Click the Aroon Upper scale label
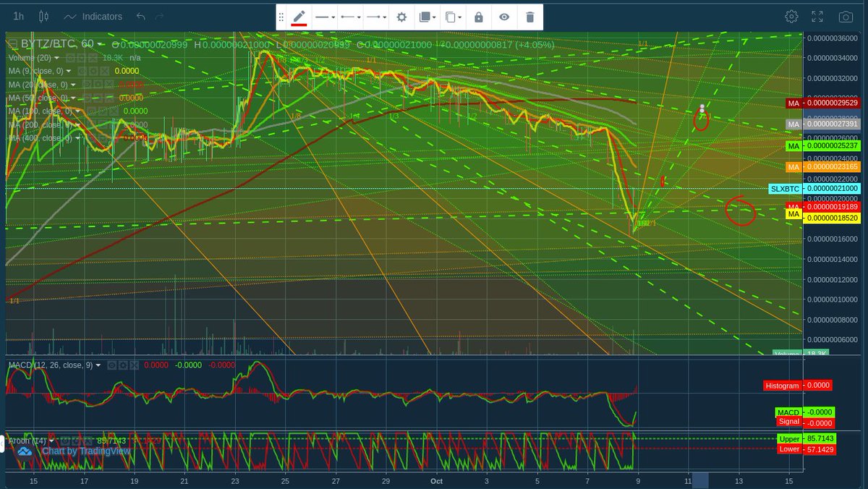 pos(789,439)
